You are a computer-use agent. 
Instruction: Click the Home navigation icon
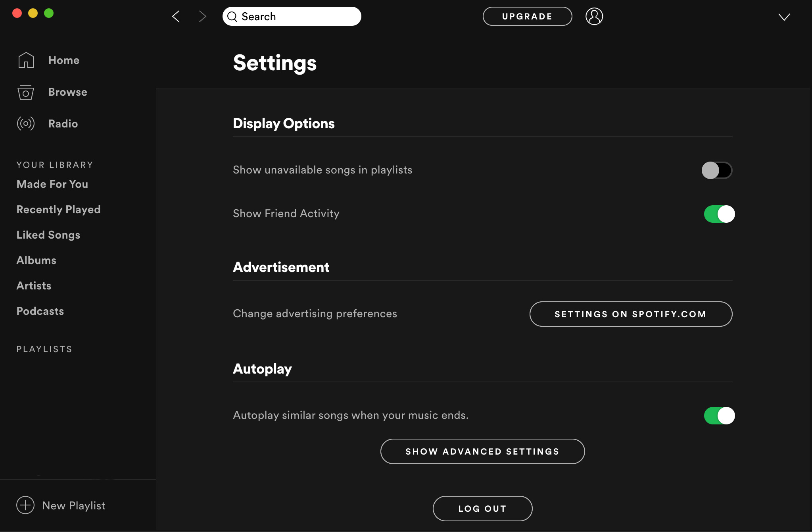[x=25, y=60]
